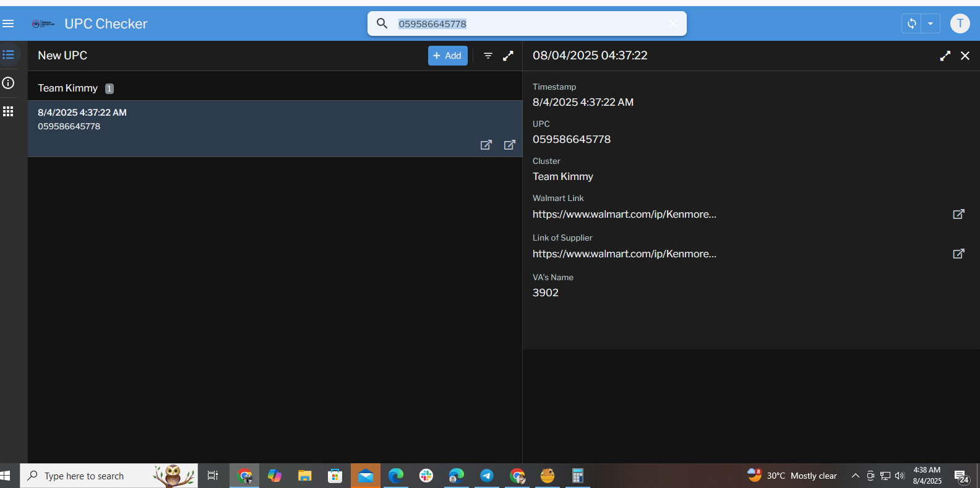Open dropdown arrow next to sync button
Screen dimensions: 980x488
[x=931, y=24]
